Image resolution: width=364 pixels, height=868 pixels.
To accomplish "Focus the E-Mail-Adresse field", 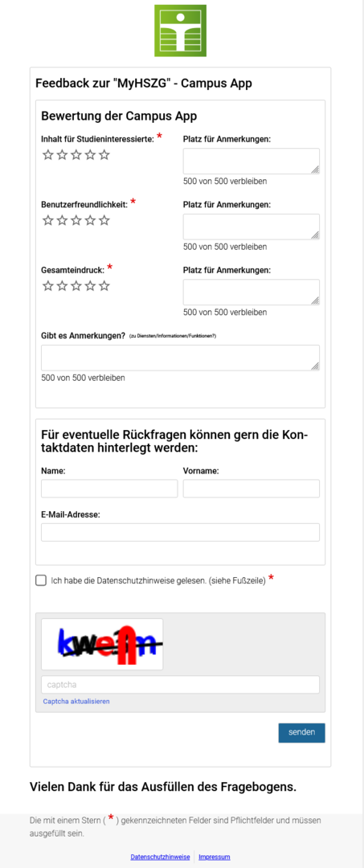I will tap(180, 532).
